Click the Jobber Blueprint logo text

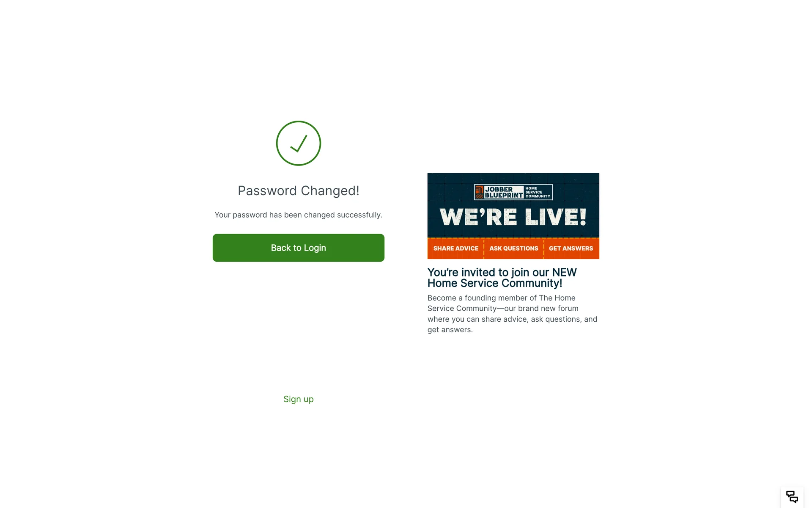point(504,192)
